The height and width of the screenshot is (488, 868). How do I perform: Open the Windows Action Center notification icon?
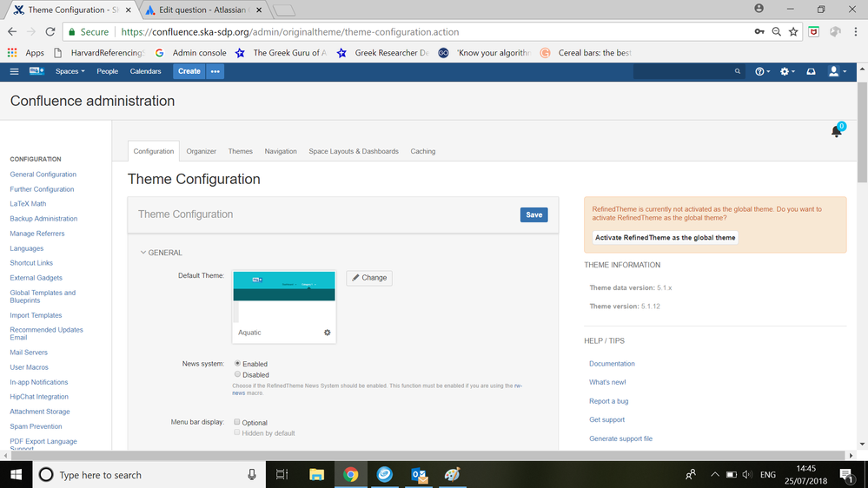click(x=846, y=475)
